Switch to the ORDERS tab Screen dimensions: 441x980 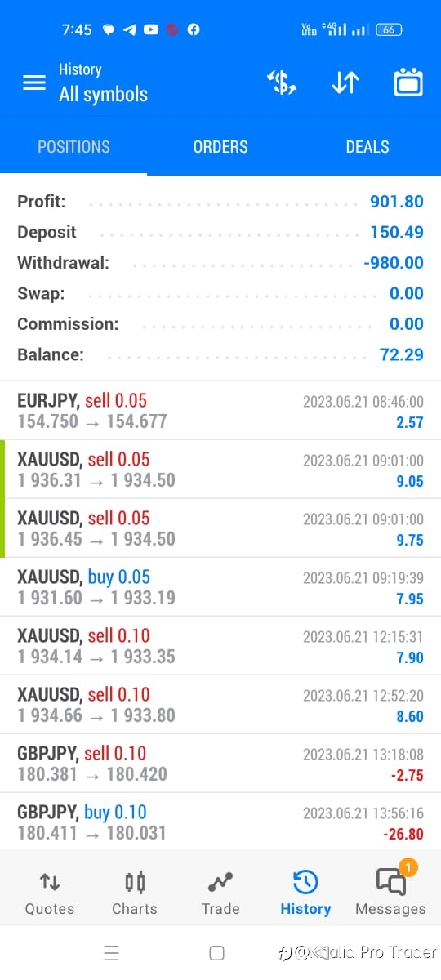[220, 147]
